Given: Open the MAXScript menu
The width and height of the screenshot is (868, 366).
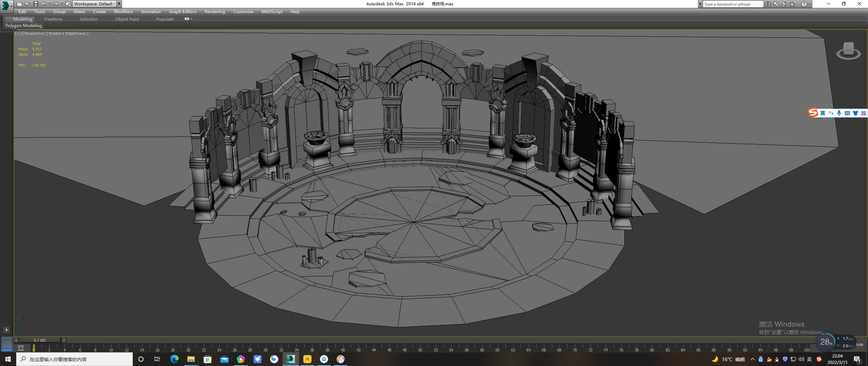Looking at the screenshot, I should click(x=272, y=12).
